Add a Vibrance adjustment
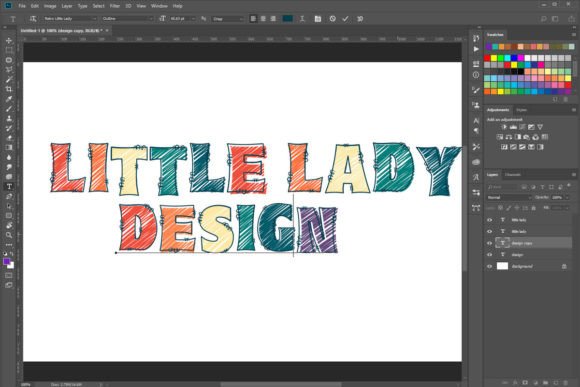 pyautogui.click(x=540, y=127)
